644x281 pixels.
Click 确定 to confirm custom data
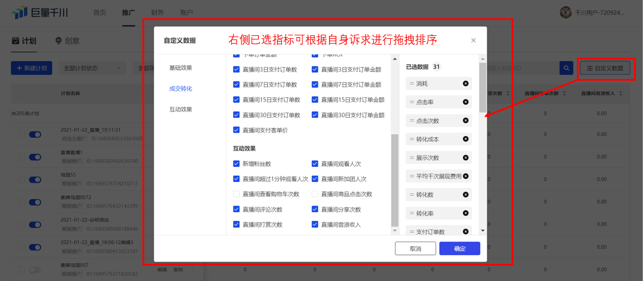point(460,249)
